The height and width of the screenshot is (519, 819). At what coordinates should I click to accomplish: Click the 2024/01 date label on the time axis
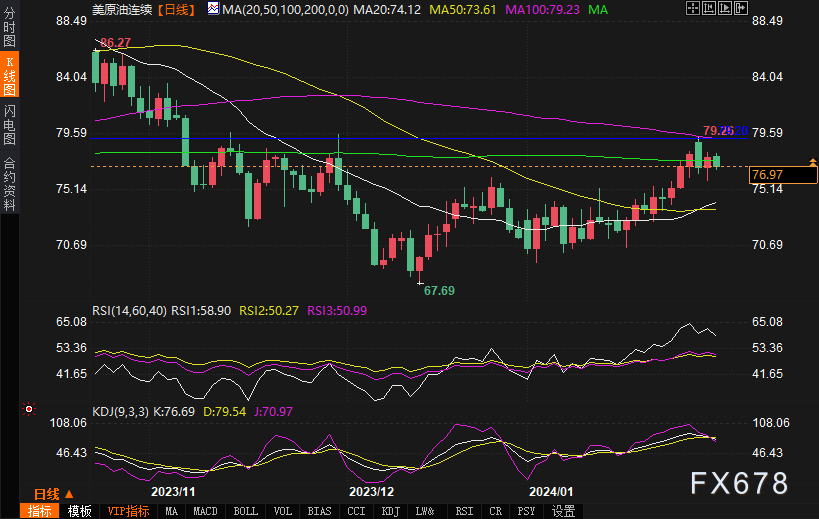[x=551, y=491]
